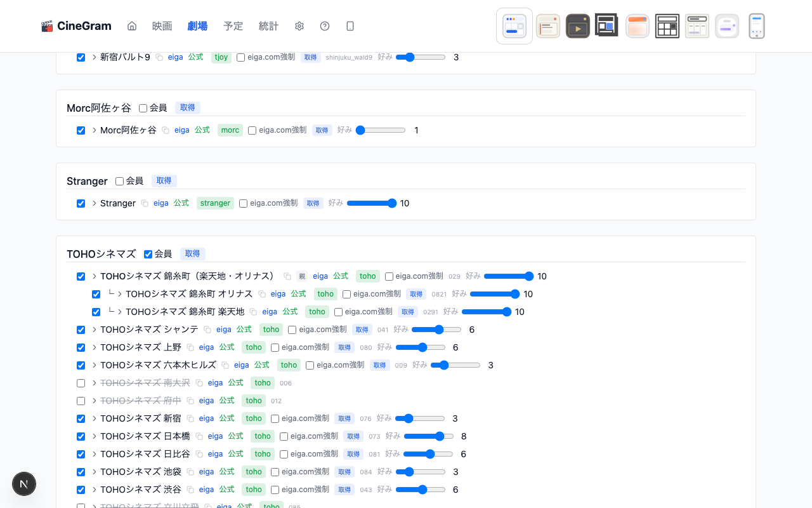Screen dimensions: 812x508
Task: Open the 統計 section in the navbar
Action: [x=268, y=26]
